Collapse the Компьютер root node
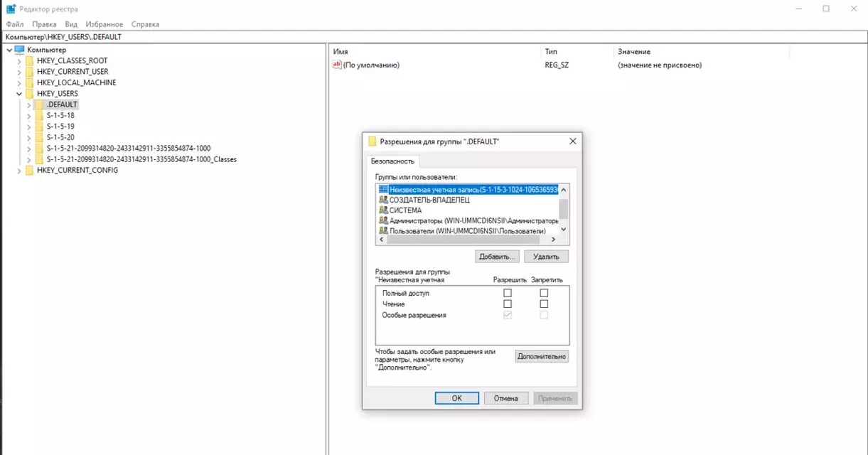The image size is (868, 455). tap(9, 50)
